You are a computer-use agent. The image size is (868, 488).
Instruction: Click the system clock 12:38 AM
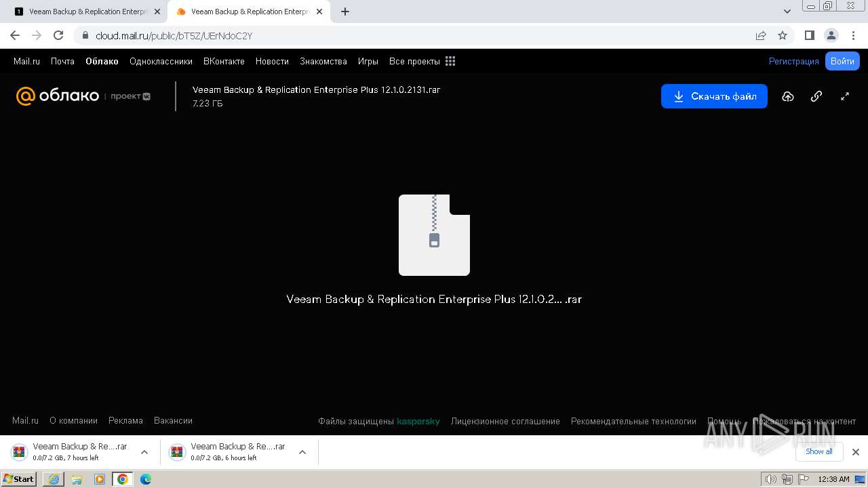point(833,479)
